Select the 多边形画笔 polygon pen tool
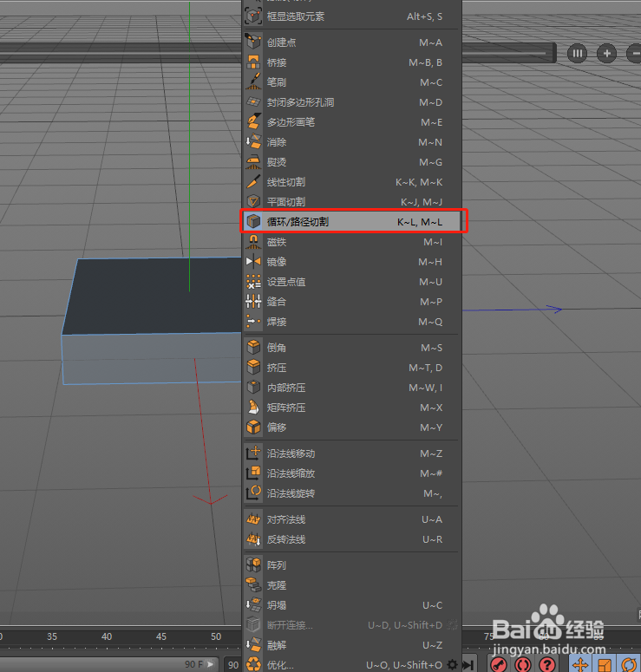The height and width of the screenshot is (672, 641). tap(351, 122)
